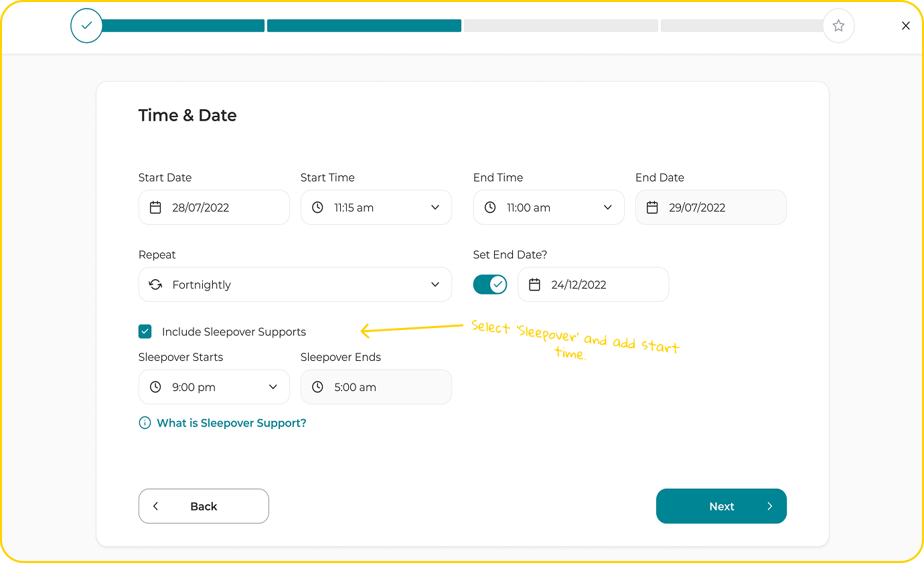
Task: Click the calendar icon in Start Date
Action: [155, 208]
